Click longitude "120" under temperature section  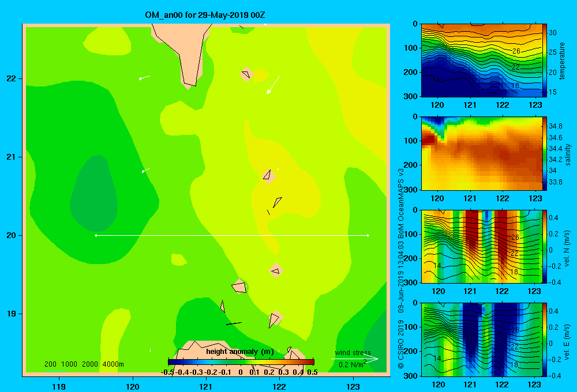tap(437, 105)
